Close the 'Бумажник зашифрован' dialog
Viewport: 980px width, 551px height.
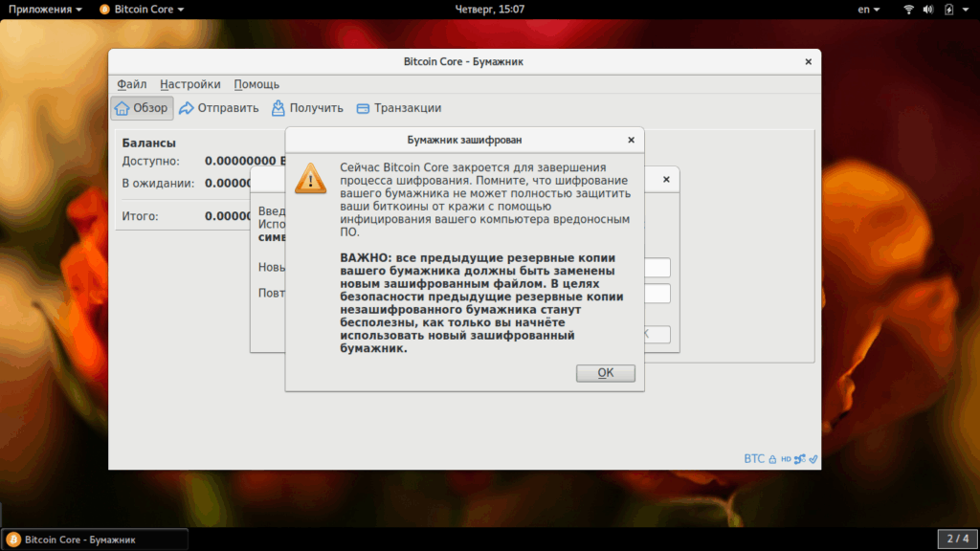(632, 140)
